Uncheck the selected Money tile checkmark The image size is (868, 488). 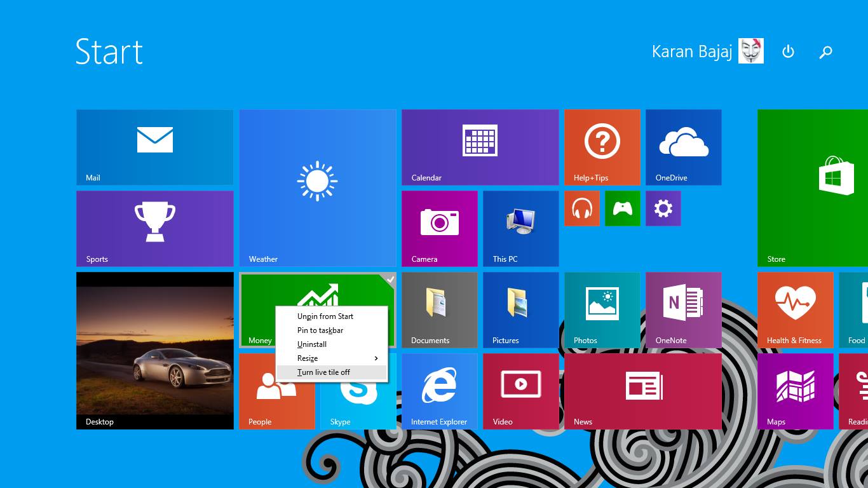click(390, 279)
